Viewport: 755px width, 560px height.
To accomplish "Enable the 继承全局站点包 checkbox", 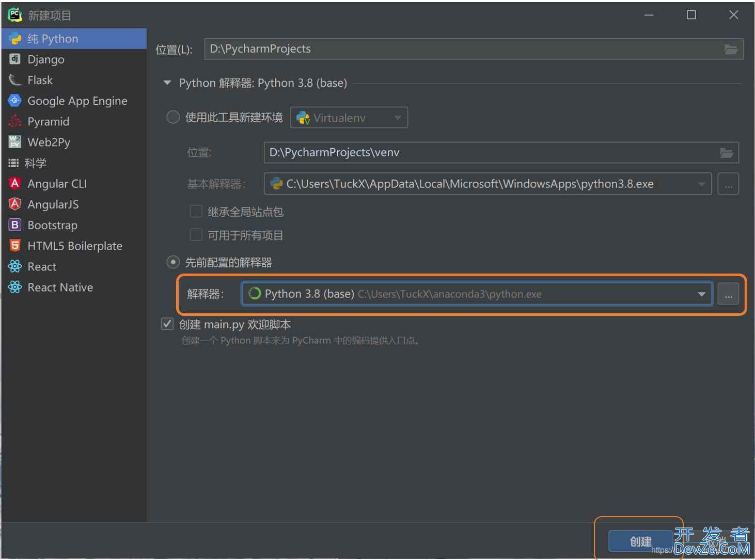I will [x=196, y=211].
